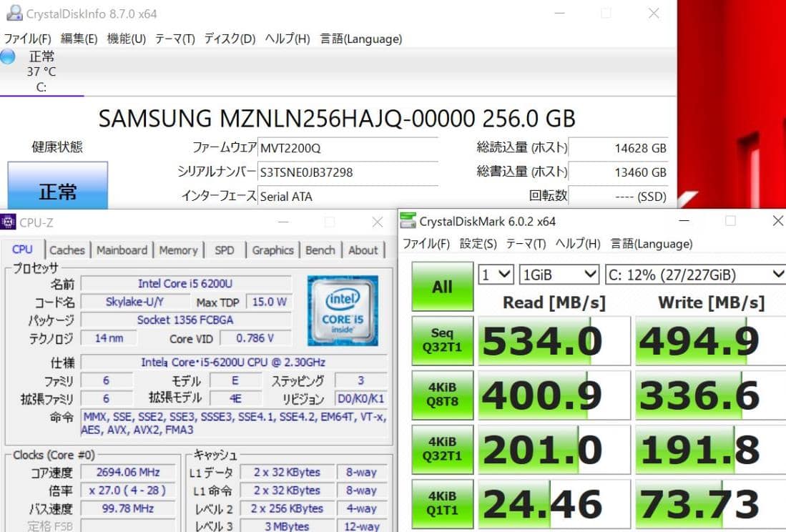
Task: Click the code name value Skylake-U/Y
Action: 135,302
